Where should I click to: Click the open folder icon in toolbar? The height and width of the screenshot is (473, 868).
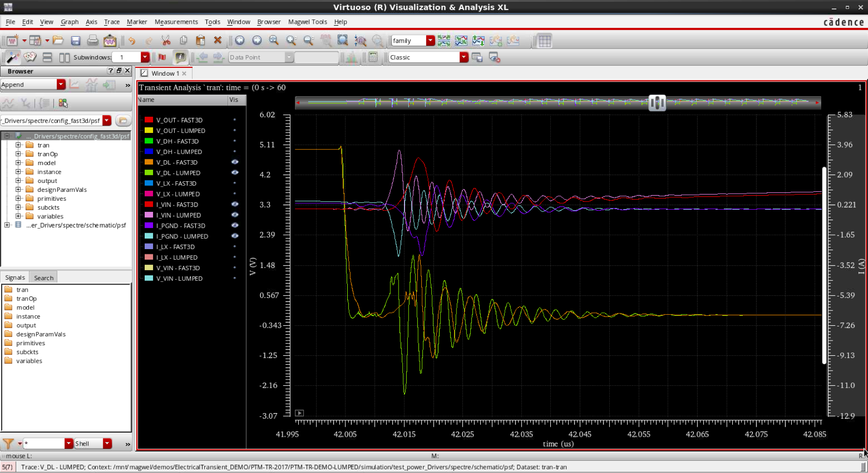point(58,40)
